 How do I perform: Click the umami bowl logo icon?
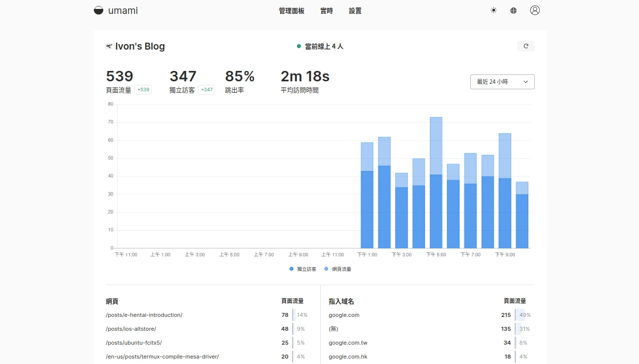(99, 10)
